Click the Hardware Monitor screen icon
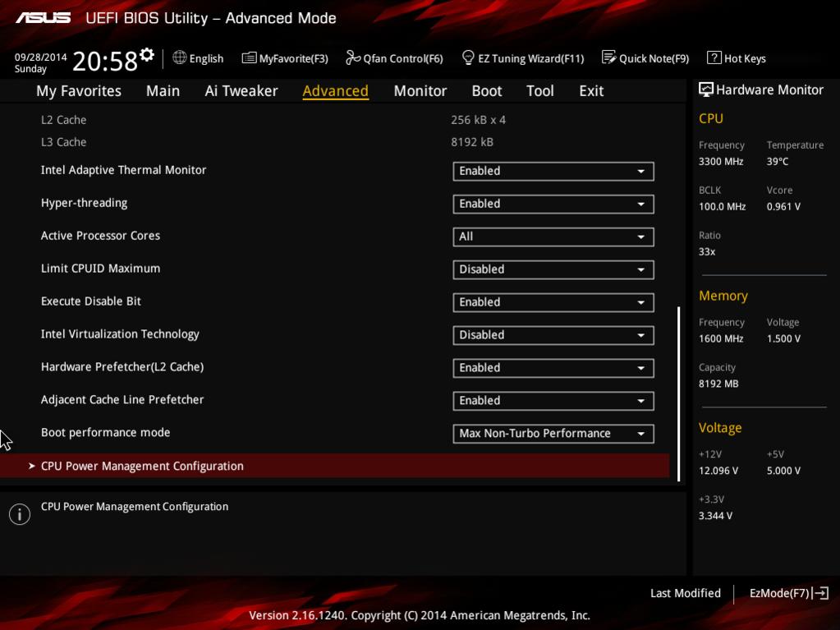 pos(705,90)
